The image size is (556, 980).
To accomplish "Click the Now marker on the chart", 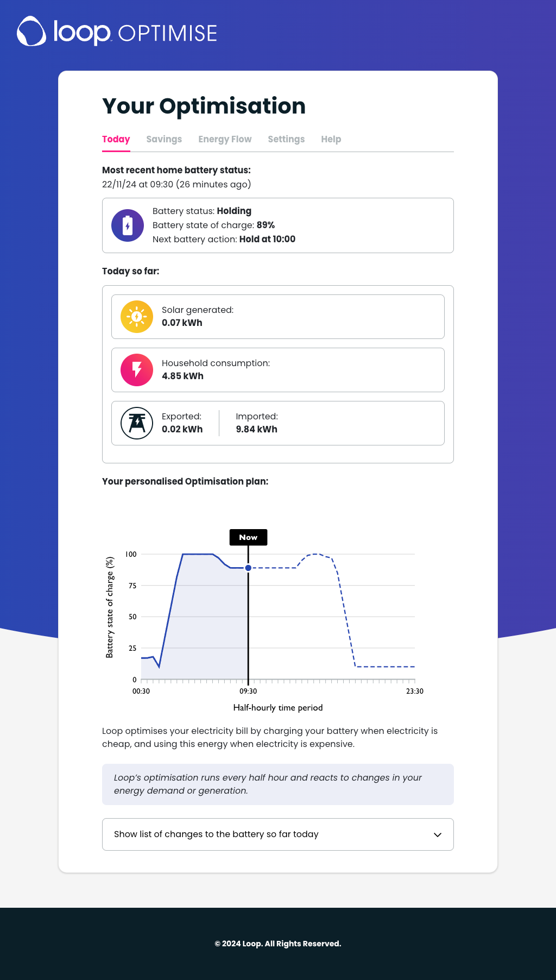I will [248, 537].
